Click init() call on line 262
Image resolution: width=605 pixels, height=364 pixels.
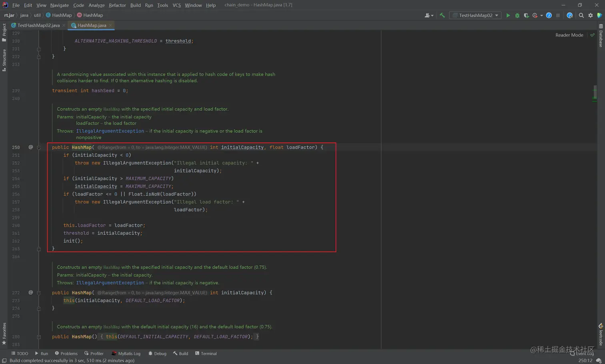pyautogui.click(x=73, y=241)
